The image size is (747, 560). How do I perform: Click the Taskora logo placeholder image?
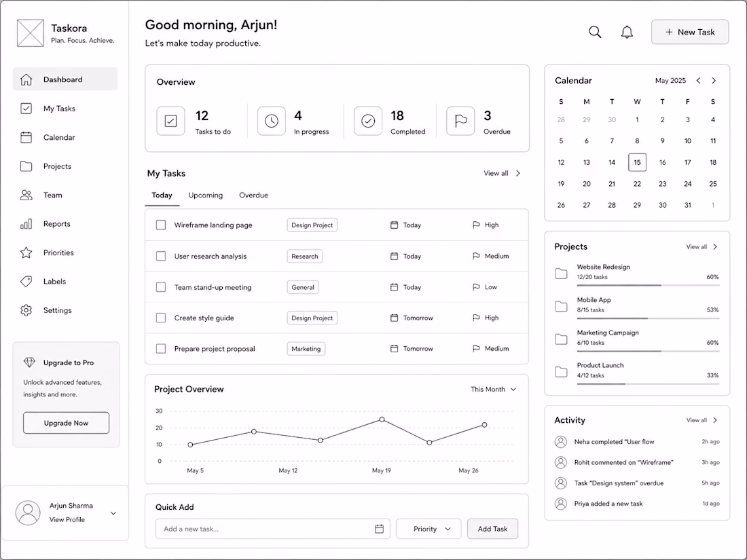(x=31, y=33)
